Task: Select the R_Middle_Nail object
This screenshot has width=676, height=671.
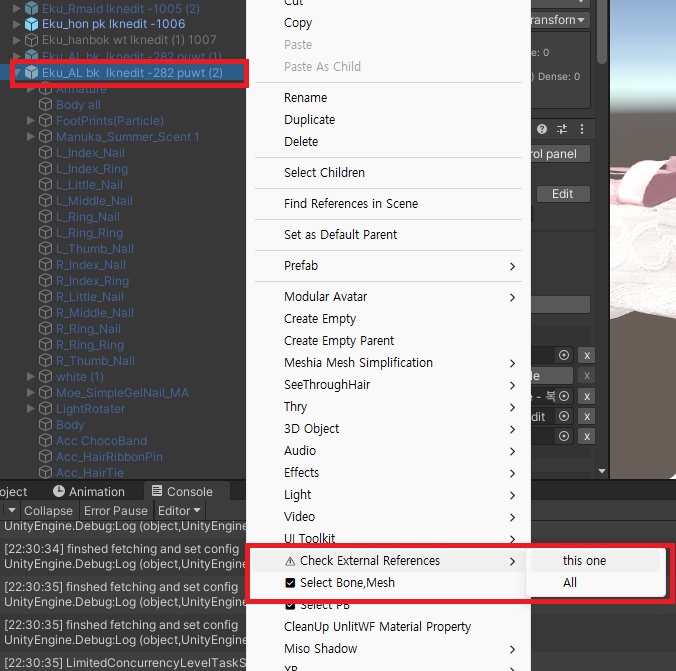Action: click(95, 313)
